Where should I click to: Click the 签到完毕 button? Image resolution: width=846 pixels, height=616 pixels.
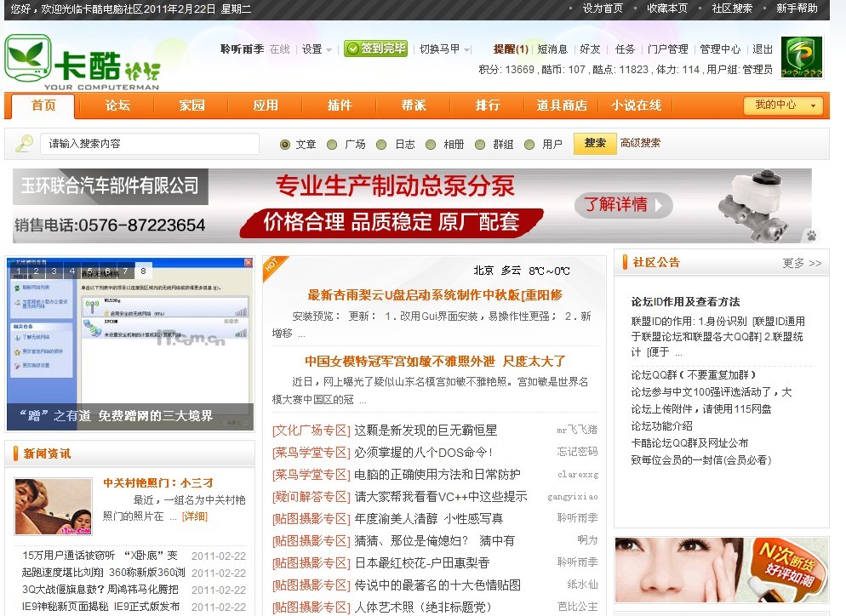coord(375,48)
